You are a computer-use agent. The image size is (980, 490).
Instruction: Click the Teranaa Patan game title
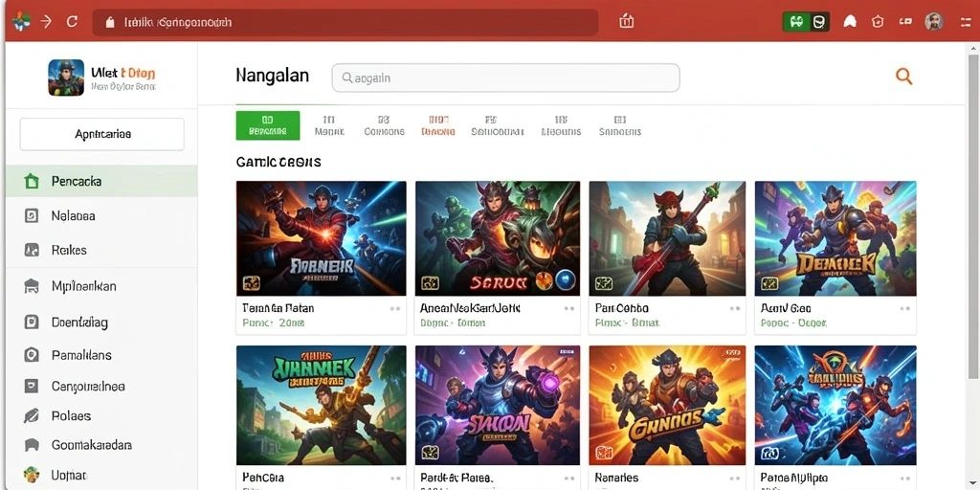click(x=278, y=308)
